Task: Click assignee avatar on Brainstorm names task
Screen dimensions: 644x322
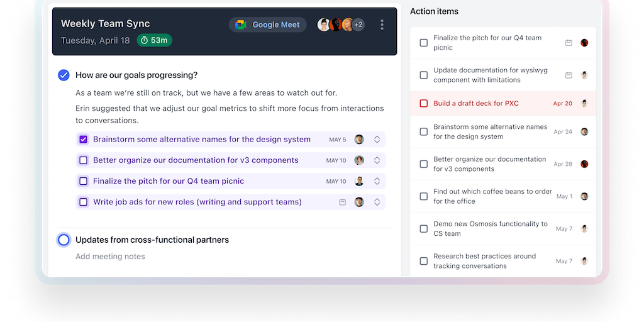Action: coord(359,140)
